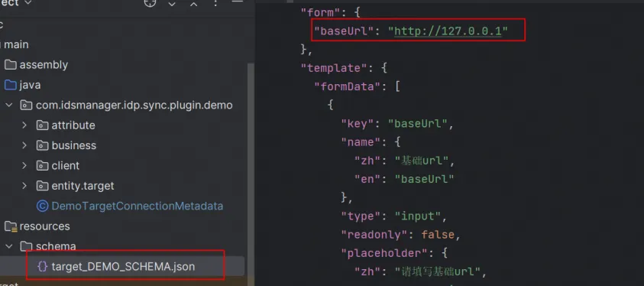Select the schema folder label
The height and width of the screenshot is (286, 644).
pyautogui.click(x=56, y=246)
